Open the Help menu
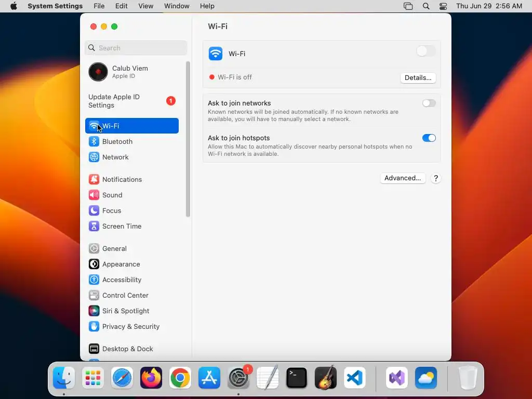Viewport: 532px width, 399px height. (x=207, y=6)
